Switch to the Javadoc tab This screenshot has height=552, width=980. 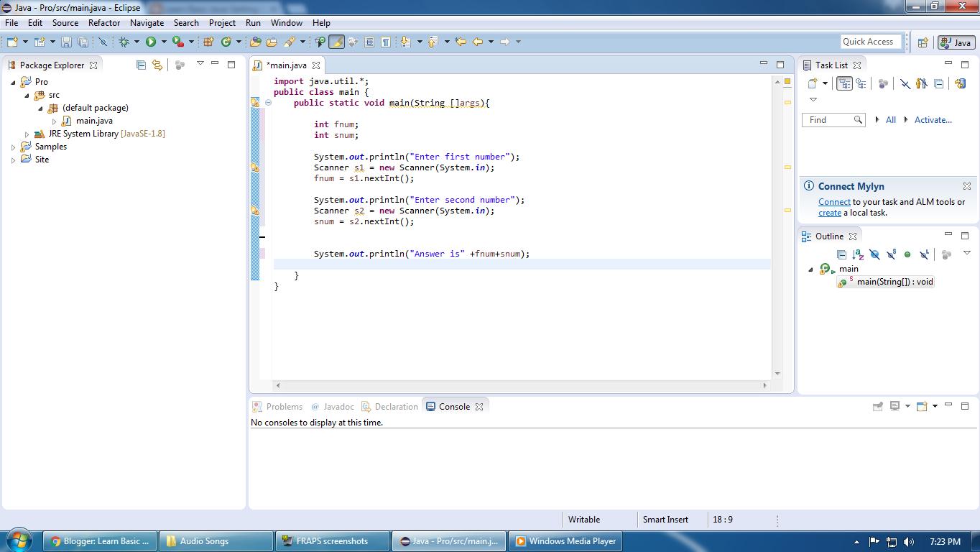pyautogui.click(x=332, y=406)
